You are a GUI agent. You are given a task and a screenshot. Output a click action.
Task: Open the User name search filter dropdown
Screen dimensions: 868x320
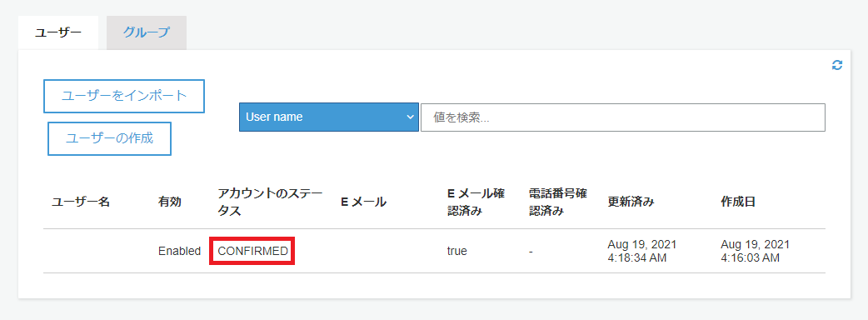click(329, 117)
